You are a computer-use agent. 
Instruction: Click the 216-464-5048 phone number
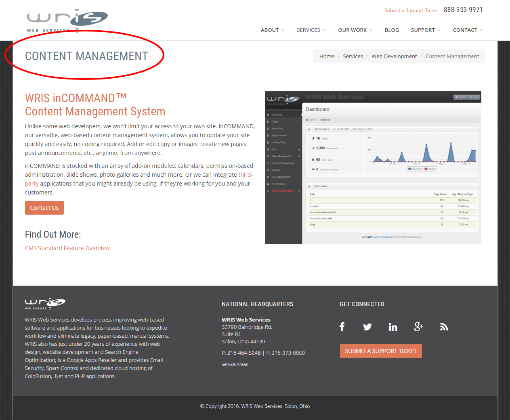coord(244,353)
